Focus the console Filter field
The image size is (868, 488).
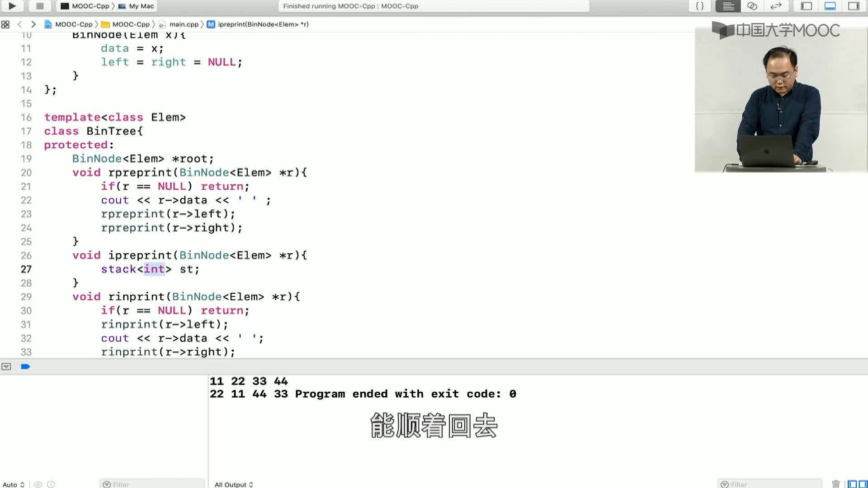point(770,484)
